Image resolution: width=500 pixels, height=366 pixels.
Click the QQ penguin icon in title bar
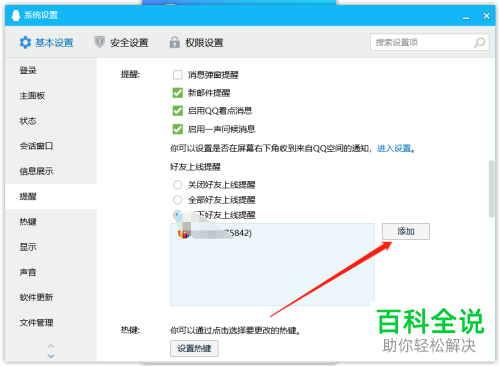[x=16, y=15]
